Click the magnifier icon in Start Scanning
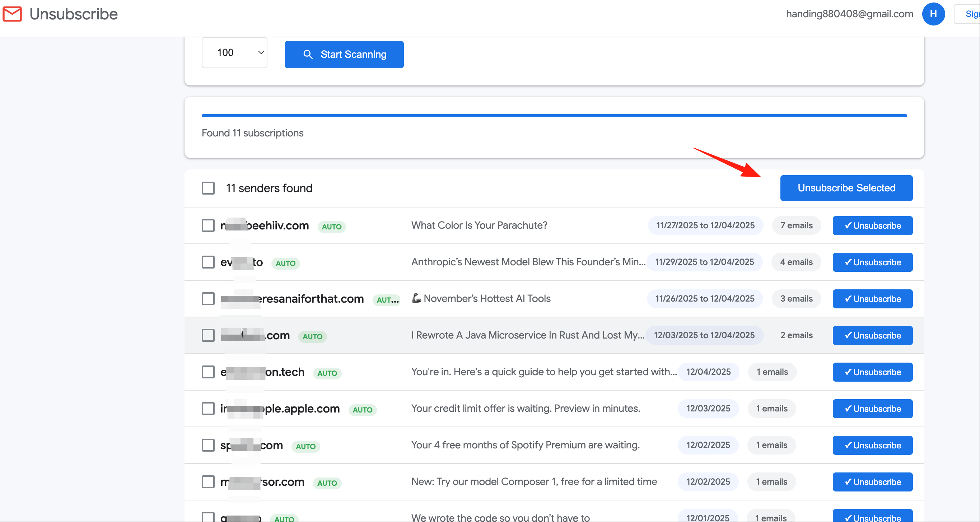Image resolution: width=980 pixels, height=522 pixels. [308, 55]
